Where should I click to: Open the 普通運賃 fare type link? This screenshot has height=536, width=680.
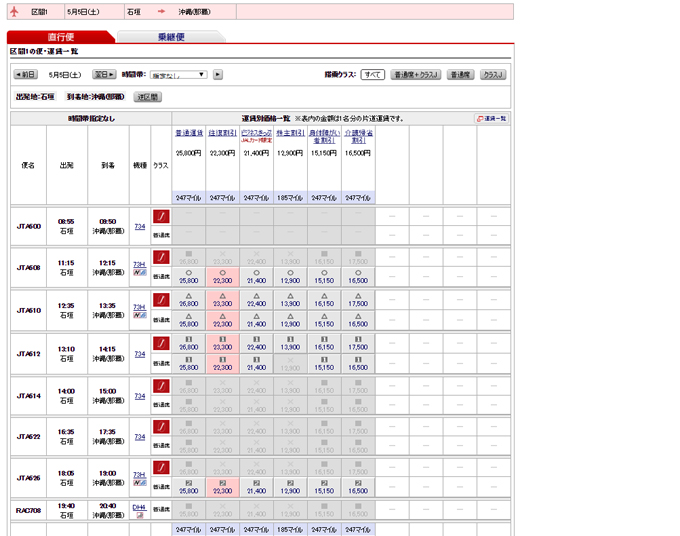pyautogui.click(x=189, y=133)
